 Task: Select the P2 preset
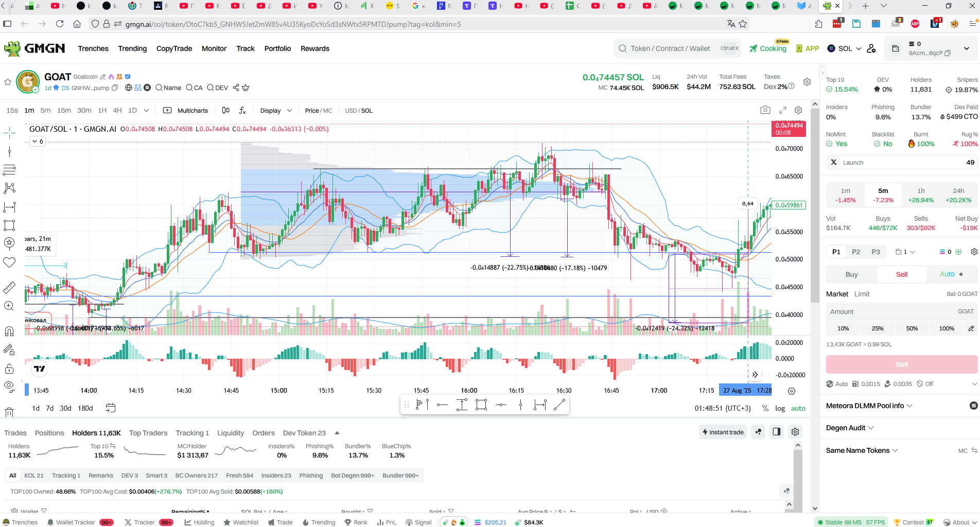click(856, 252)
